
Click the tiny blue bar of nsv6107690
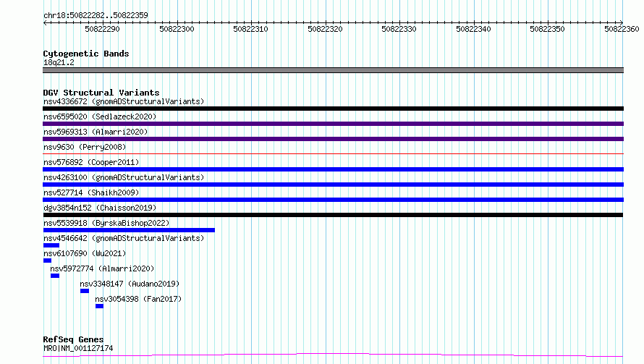pyautogui.click(x=47, y=261)
